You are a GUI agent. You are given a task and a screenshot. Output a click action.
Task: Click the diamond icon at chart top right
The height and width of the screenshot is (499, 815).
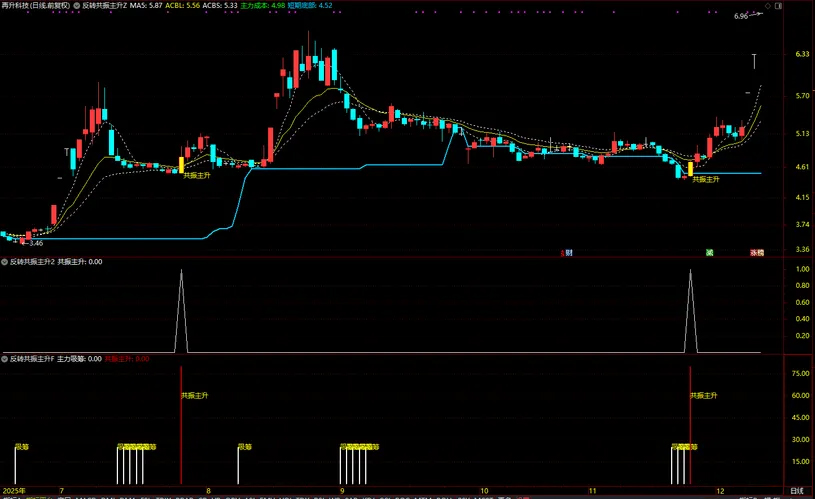[x=768, y=6]
